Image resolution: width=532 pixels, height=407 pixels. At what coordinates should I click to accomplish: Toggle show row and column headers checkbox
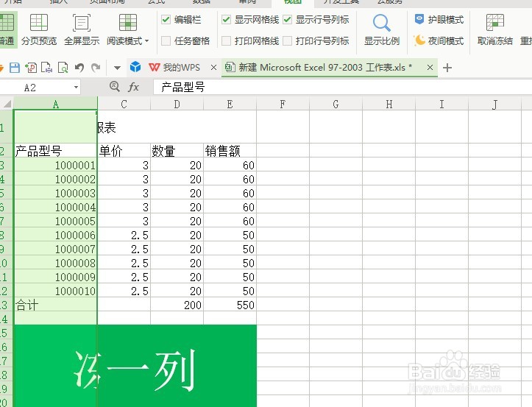pyautogui.click(x=287, y=20)
